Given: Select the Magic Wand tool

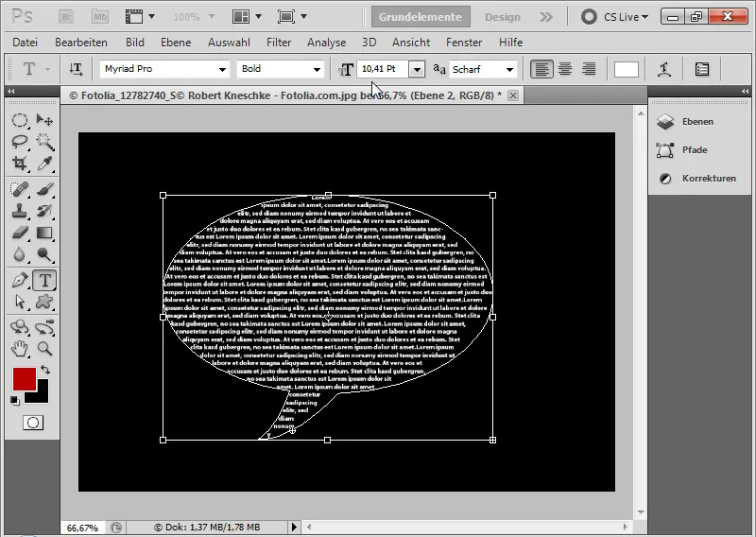Looking at the screenshot, I should [x=44, y=142].
